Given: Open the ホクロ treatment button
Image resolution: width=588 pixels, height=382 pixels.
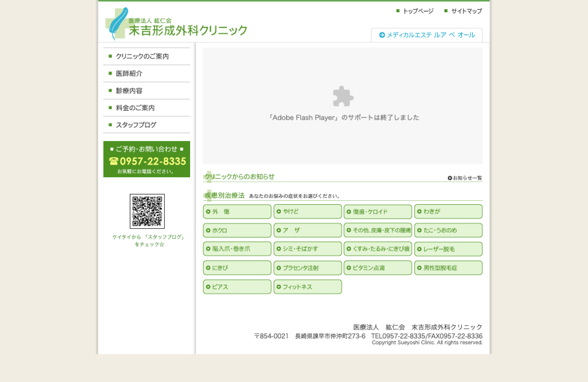Looking at the screenshot, I should [237, 231].
